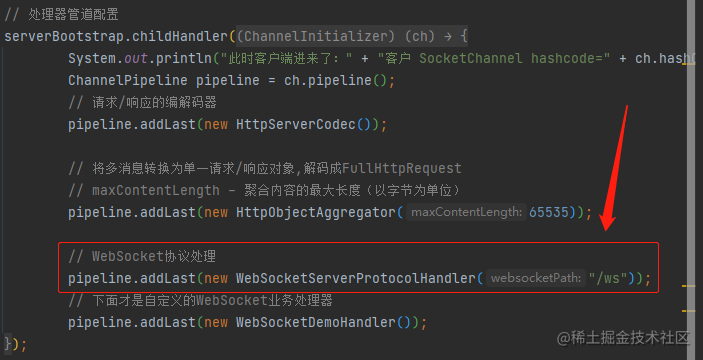
Task: Click the italic out field in System.out
Action: point(135,58)
